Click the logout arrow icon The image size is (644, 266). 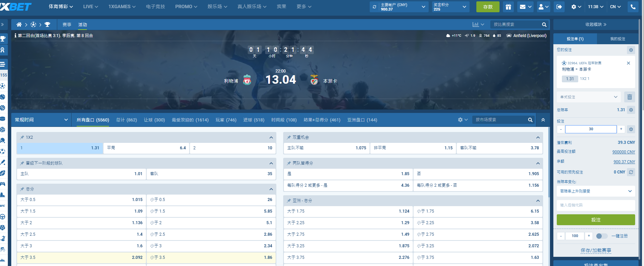(559, 7)
